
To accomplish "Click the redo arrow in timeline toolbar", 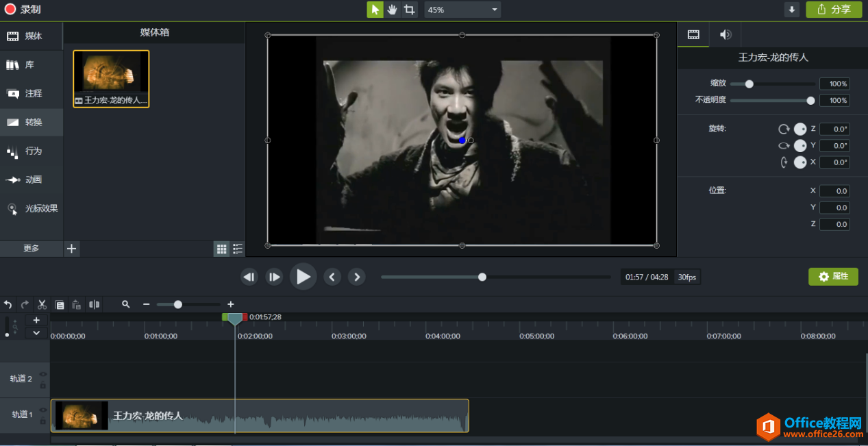I will (x=25, y=304).
